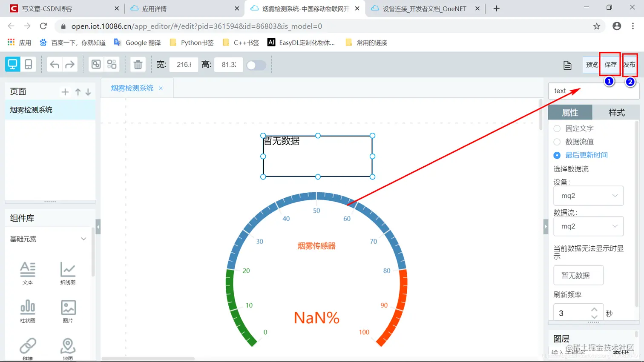Viewport: 644px width, 362px height.
Task: Select the 烟雾检测系统 canvas tab
Action: [132, 88]
